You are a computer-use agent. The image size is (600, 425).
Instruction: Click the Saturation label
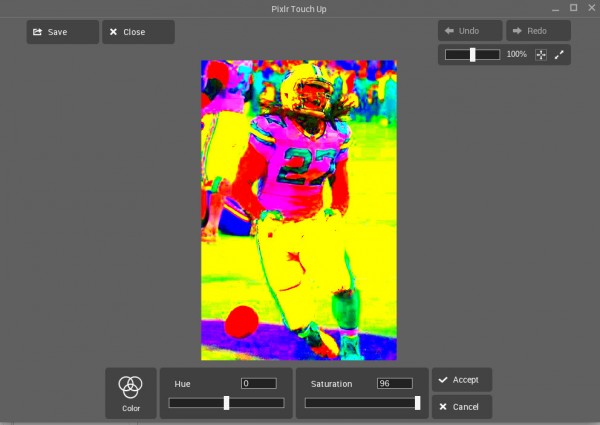[331, 384]
